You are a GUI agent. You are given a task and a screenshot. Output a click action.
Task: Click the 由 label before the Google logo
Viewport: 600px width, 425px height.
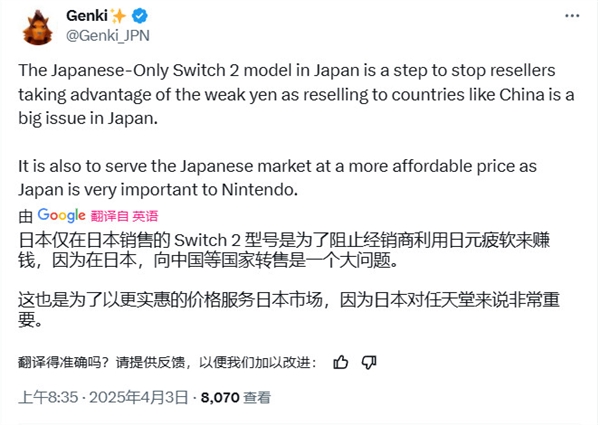tap(26, 215)
